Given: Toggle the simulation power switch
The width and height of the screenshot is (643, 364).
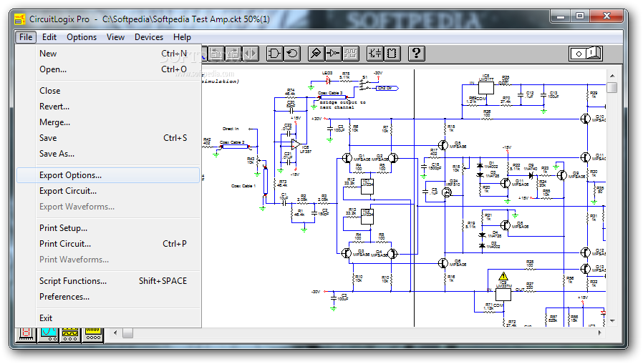Looking at the screenshot, I should (x=586, y=54).
